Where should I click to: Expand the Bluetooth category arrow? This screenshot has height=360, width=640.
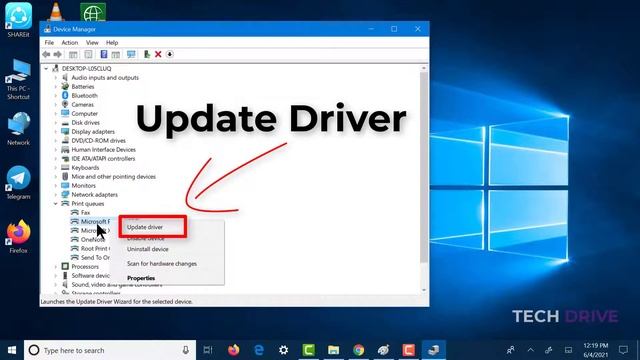[x=56, y=96]
